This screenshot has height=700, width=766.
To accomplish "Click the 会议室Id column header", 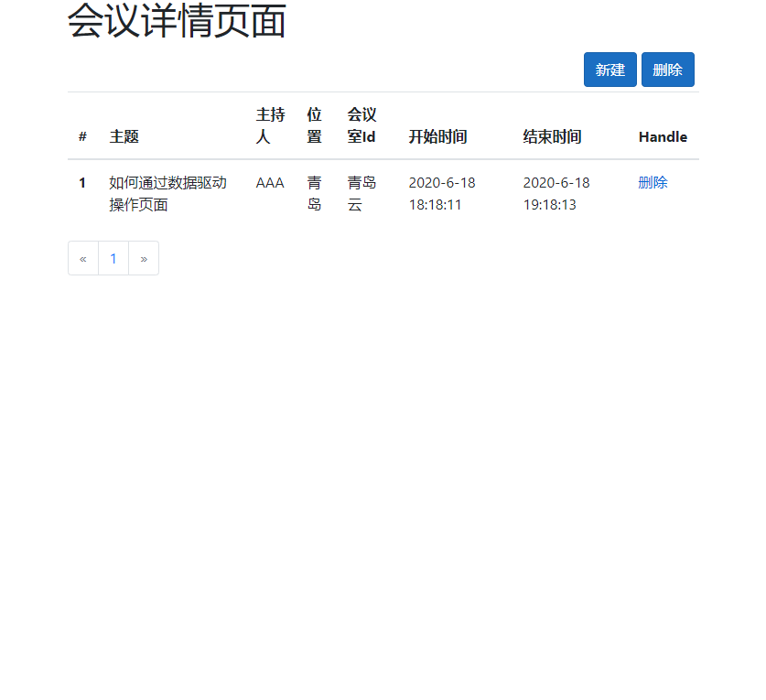I will [362, 125].
